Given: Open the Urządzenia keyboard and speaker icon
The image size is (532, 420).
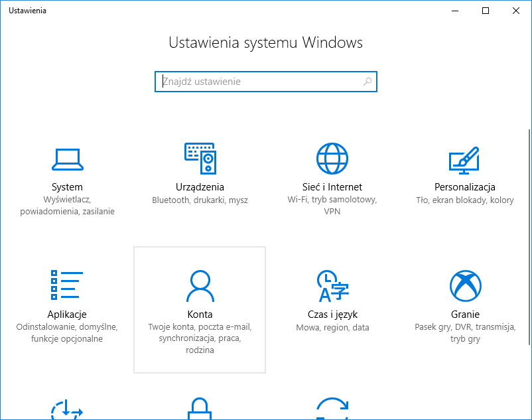Looking at the screenshot, I should point(200,159).
